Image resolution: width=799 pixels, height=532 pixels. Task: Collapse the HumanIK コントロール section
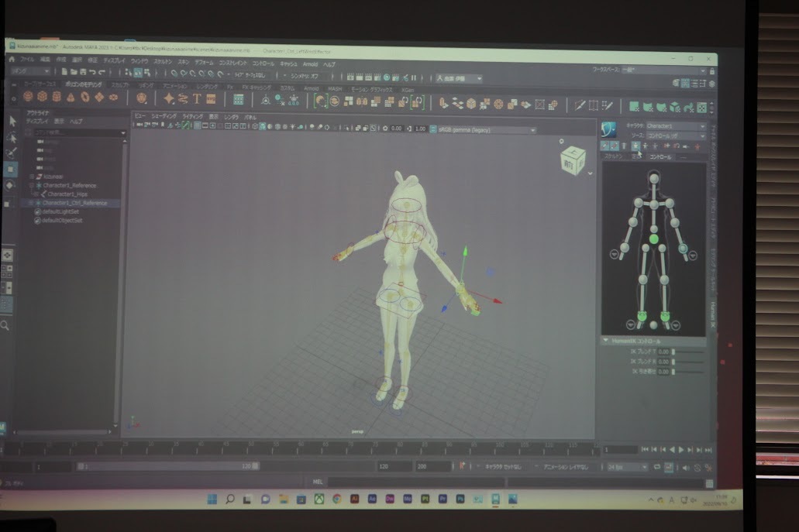tap(607, 341)
